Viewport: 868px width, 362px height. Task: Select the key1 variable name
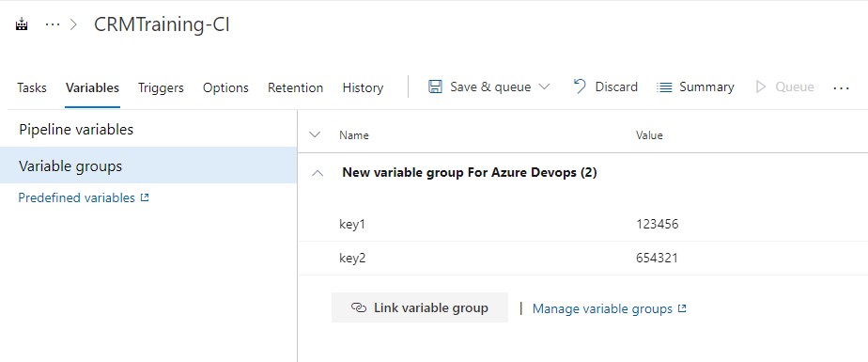tap(352, 225)
